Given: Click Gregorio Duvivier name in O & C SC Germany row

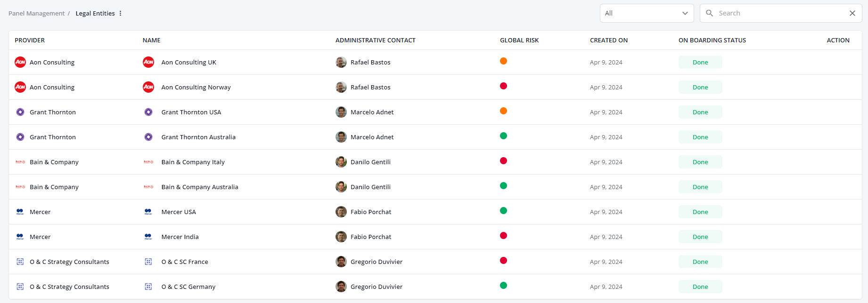Looking at the screenshot, I should coord(377,287).
